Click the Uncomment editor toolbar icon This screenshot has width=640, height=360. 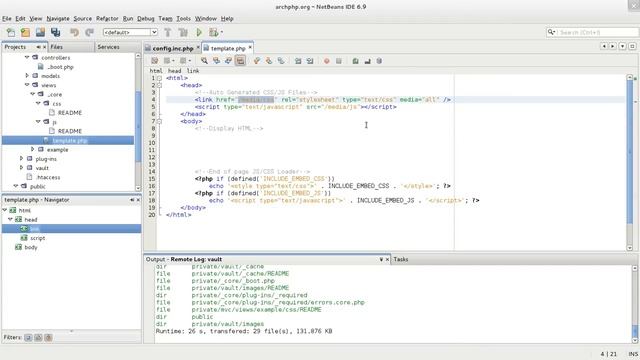[367, 61]
